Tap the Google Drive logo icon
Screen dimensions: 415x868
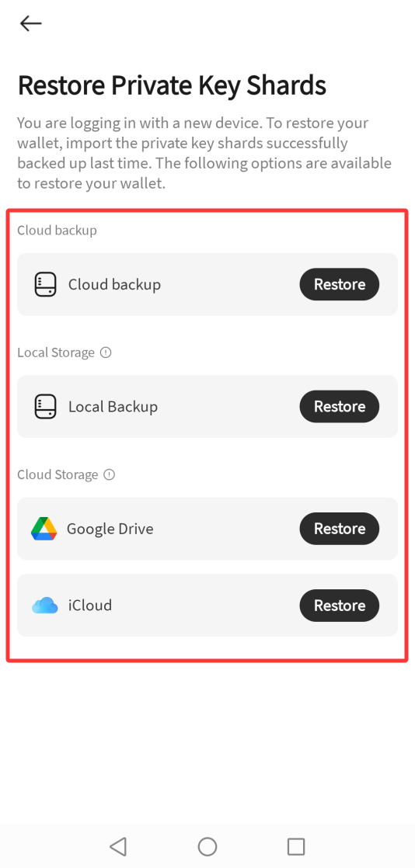click(x=44, y=529)
